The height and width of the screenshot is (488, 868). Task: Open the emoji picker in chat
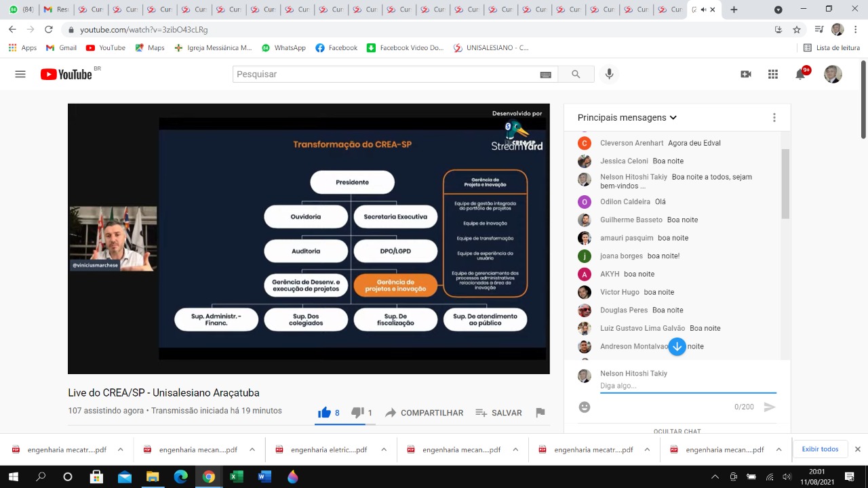(x=585, y=407)
